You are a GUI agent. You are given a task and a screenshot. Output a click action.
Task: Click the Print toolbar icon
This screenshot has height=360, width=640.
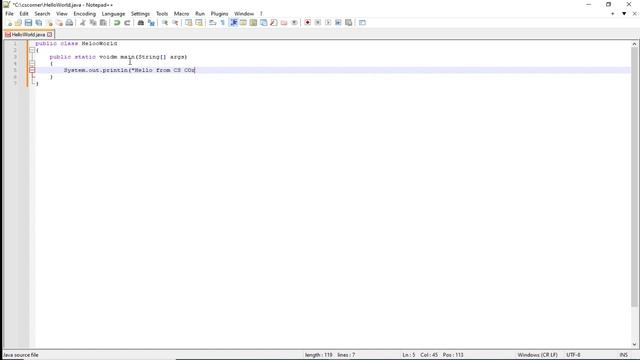[x=69, y=23]
